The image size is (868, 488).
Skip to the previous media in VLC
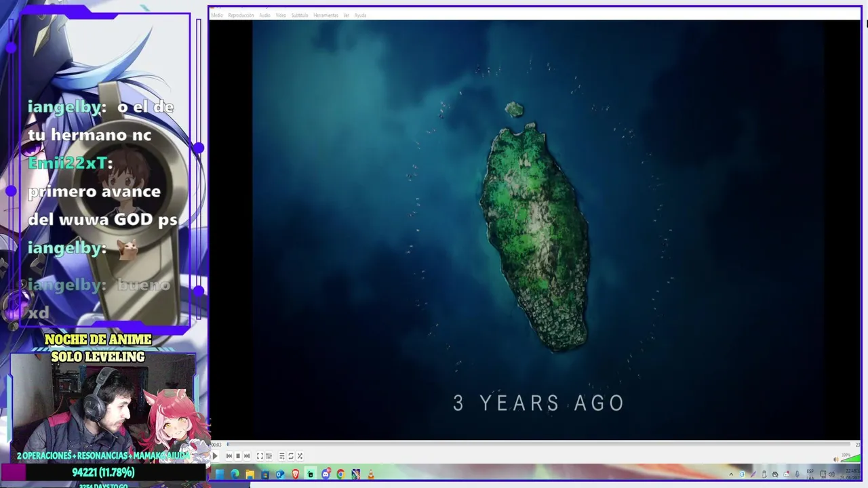click(x=229, y=456)
